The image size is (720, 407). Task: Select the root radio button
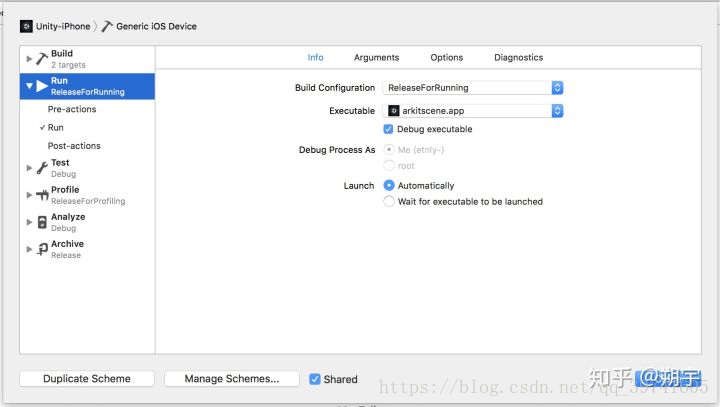click(389, 165)
